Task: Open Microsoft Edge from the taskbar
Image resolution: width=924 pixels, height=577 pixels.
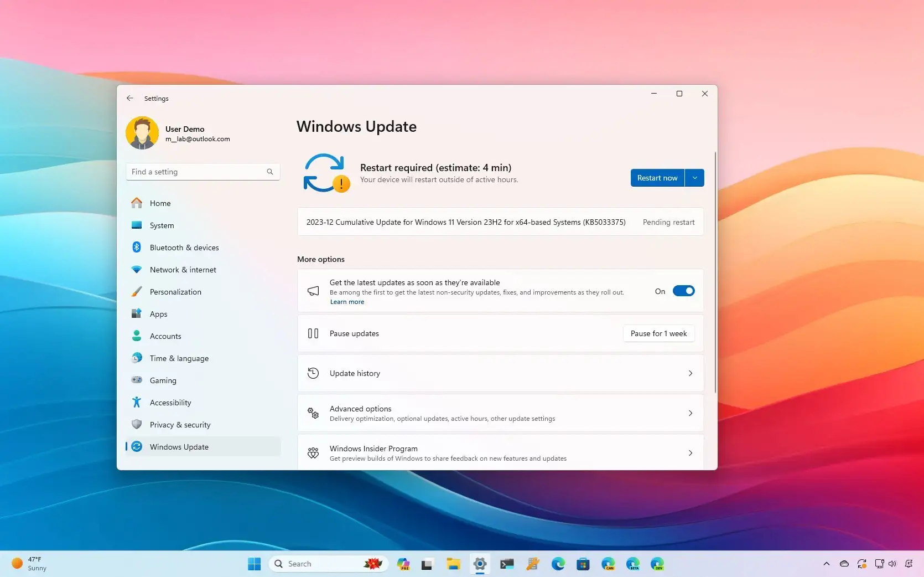Action: [x=558, y=564]
